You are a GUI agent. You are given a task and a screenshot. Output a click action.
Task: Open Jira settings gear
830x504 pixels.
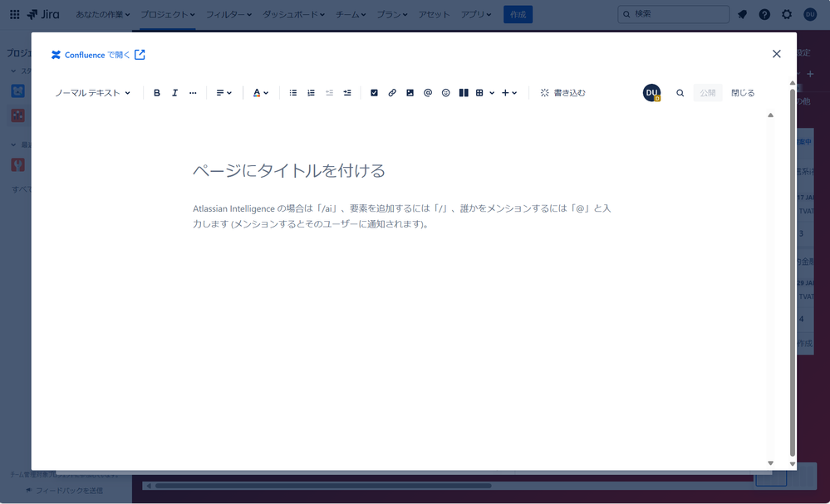click(x=787, y=14)
